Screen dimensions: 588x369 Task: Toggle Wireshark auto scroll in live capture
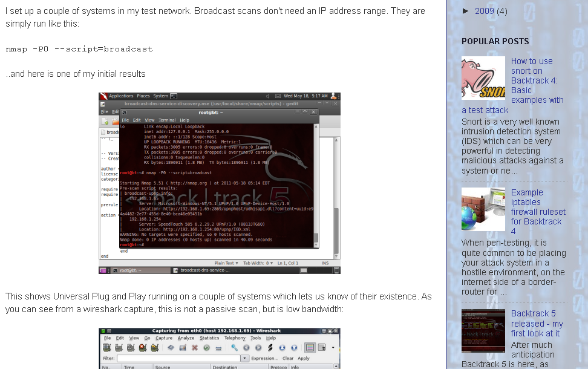[x=322, y=348]
